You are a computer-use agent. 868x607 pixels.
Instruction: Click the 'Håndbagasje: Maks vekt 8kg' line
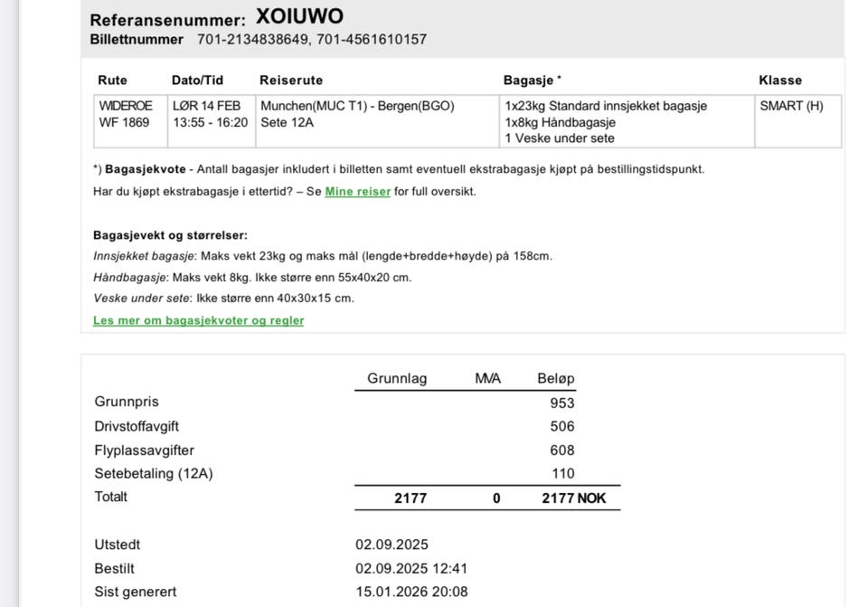[252, 278]
